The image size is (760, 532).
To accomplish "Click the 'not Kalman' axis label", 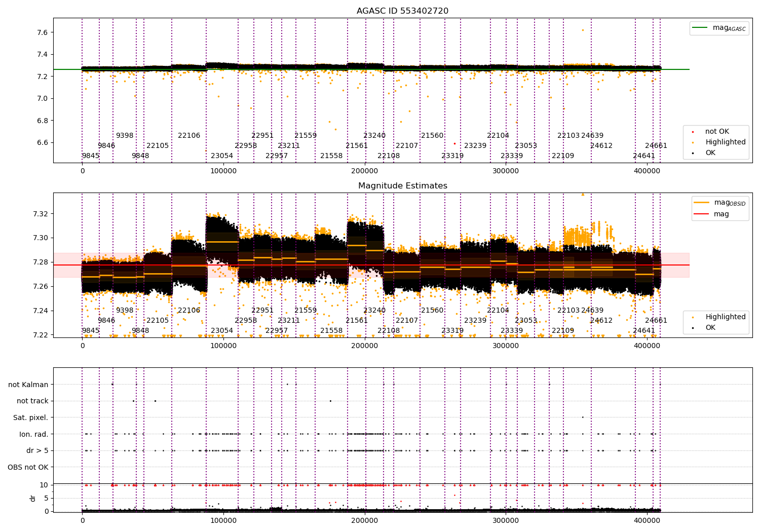I will [x=28, y=385].
